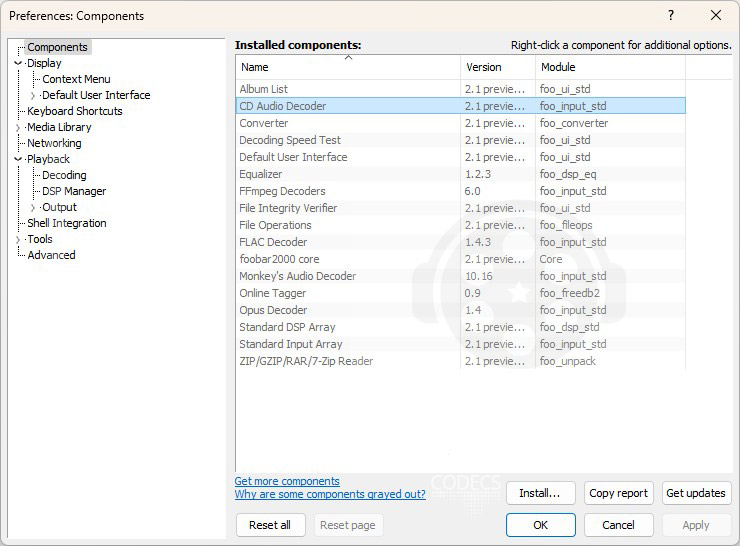Viewport: 740px width, 546px height.
Task: Open the Get more components link
Action: click(x=287, y=481)
